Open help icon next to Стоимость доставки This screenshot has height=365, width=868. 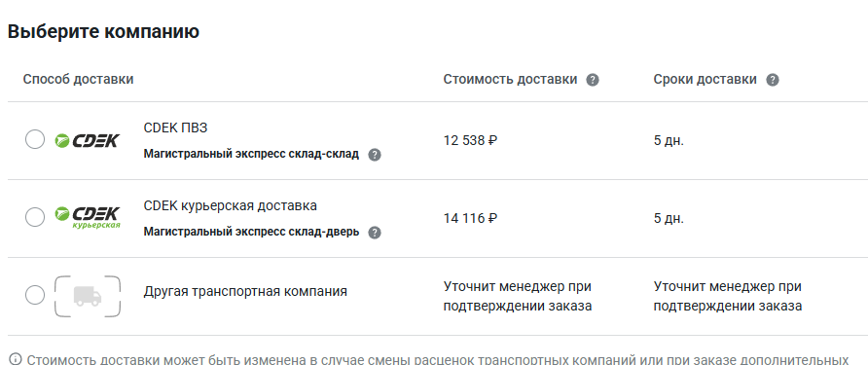(593, 80)
